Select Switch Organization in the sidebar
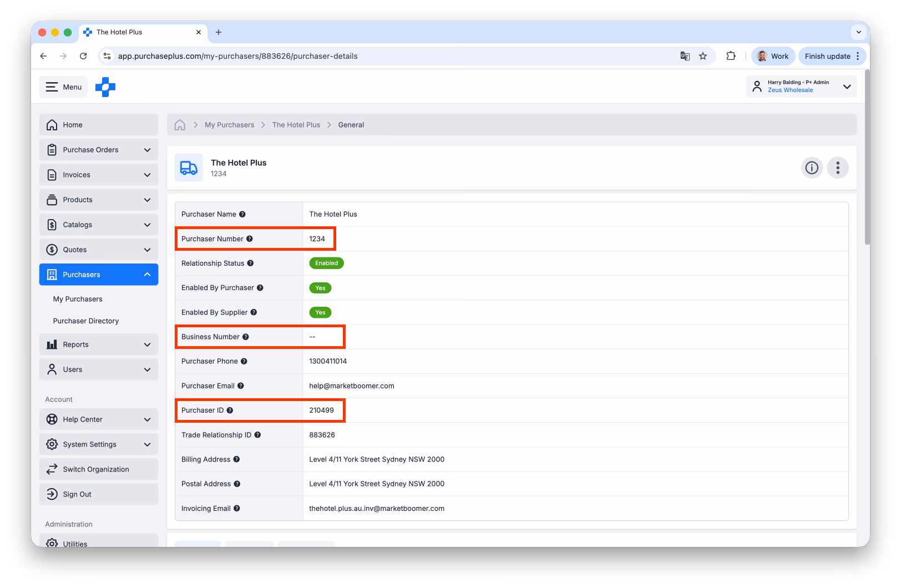This screenshot has width=901, height=588. [x=99, y=469]
